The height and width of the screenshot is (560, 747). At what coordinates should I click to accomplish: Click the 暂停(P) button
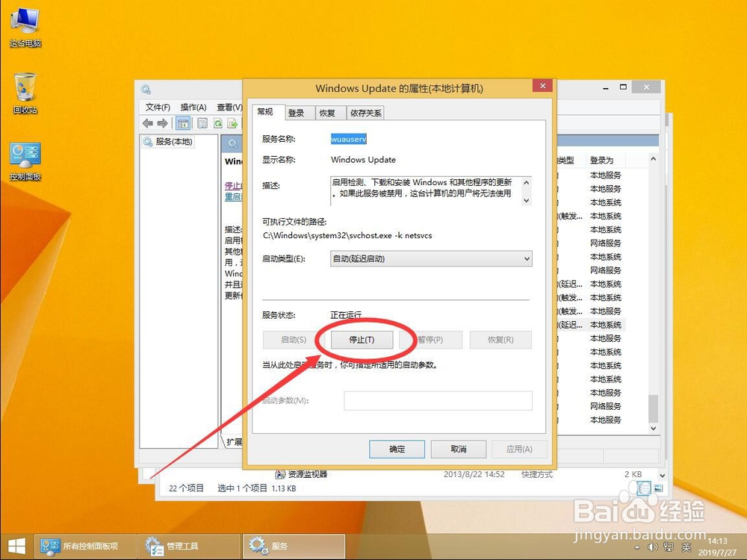[x=431, y=340]
